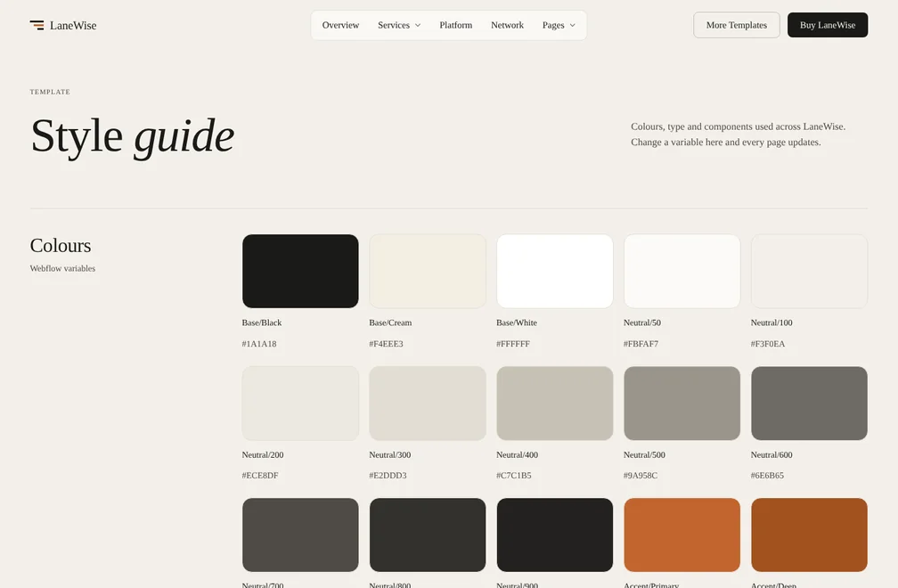Image resolution: width=898 pixels, height=588 pixels.
Task: Pick the Neutral/50 colour swatch
Action: click(682, 271)
